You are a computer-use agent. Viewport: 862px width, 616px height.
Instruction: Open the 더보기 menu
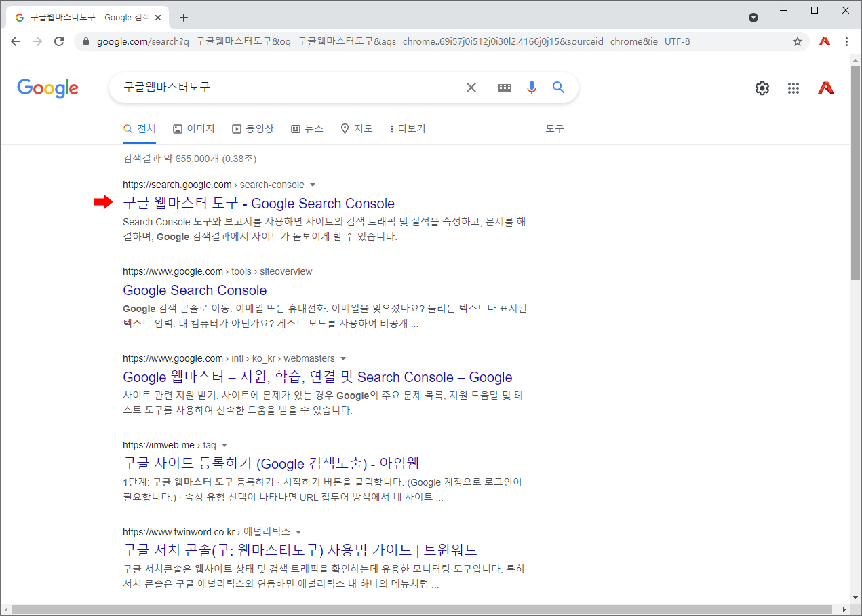[x=408, y=128]
